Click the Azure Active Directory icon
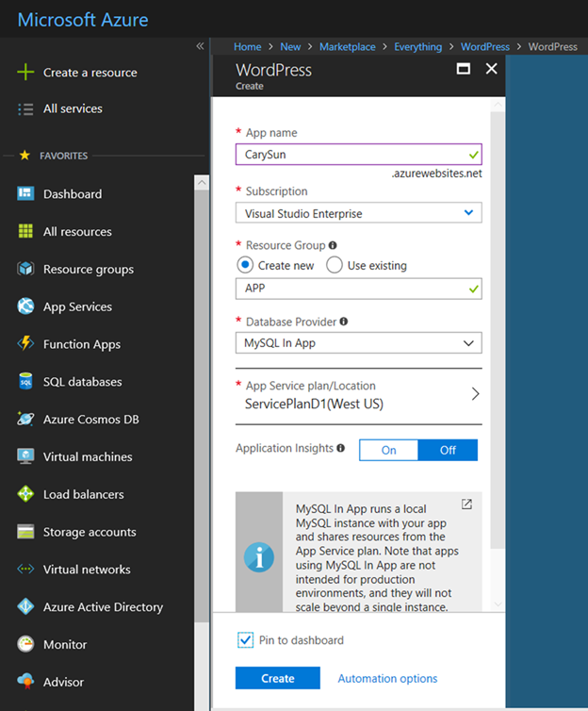 click(x=25, y=606)
